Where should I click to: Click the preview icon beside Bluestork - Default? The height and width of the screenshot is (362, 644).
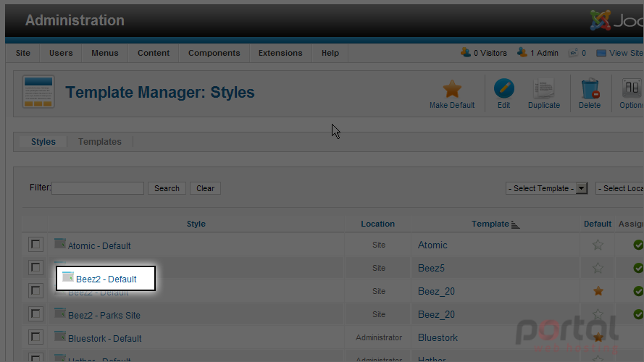point(60,336)
